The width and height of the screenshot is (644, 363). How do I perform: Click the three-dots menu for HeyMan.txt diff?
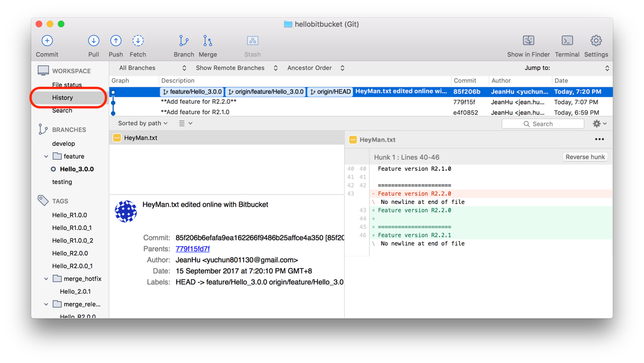[x=599, y=139]
